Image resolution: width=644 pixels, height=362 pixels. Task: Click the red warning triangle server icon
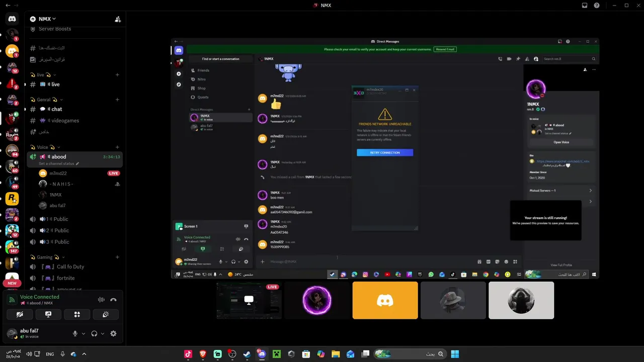(12, 84)
